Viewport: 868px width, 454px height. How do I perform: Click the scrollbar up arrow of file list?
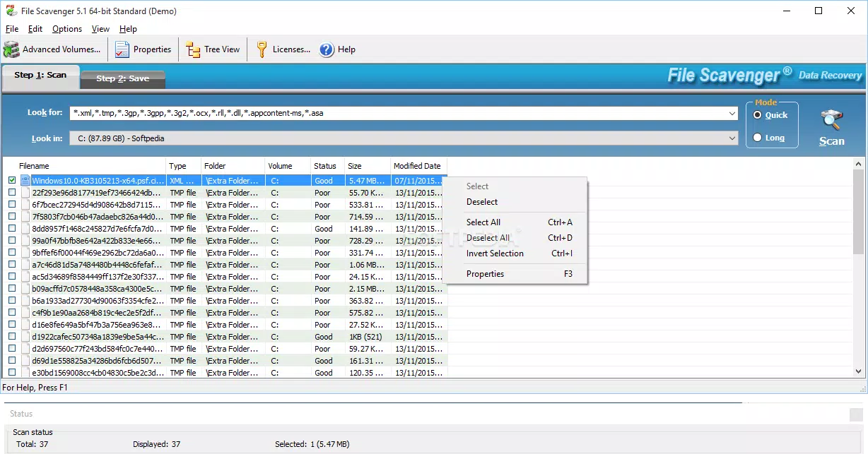click(x=858, y=164)
